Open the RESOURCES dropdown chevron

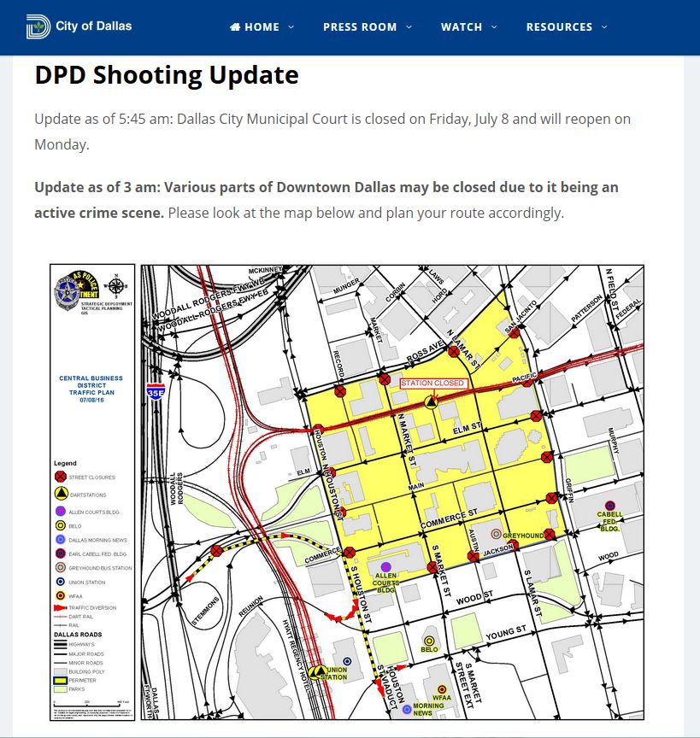pos(604,26)
